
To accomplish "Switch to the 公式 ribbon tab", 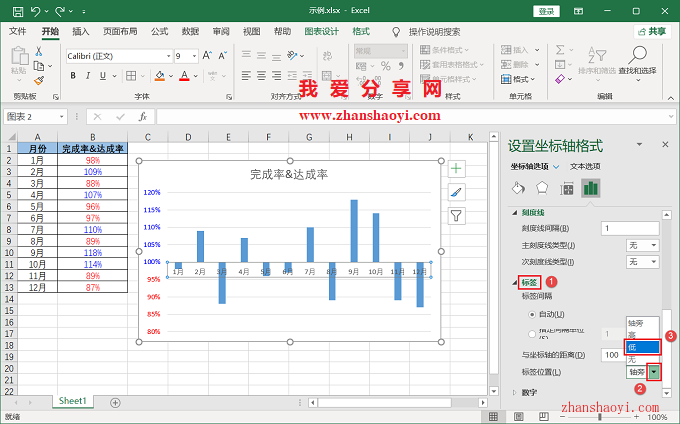I will [x=160, y=32].
